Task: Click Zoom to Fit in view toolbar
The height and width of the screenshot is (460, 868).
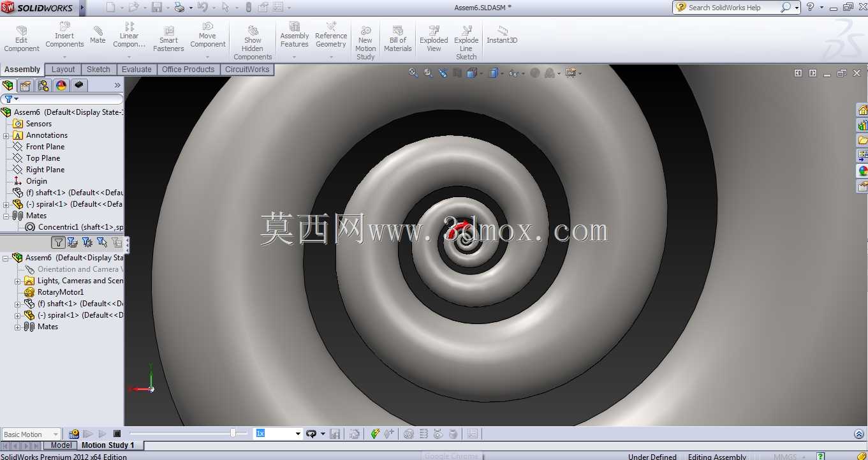Action: [x=413, y=73]
